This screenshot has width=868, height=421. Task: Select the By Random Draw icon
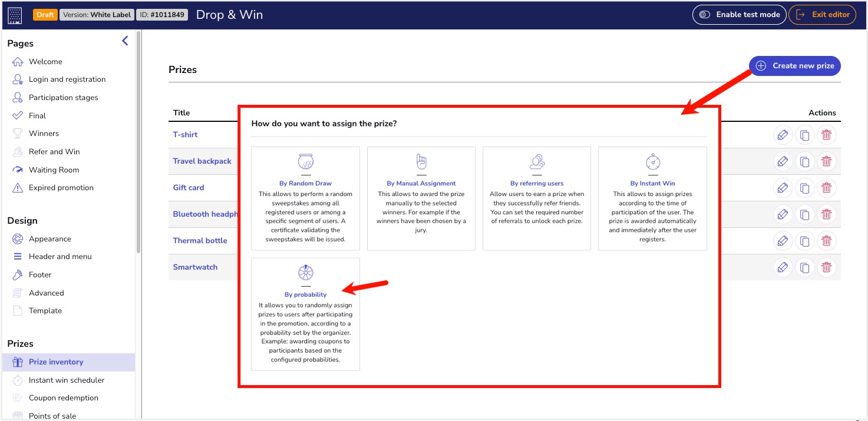305,162
